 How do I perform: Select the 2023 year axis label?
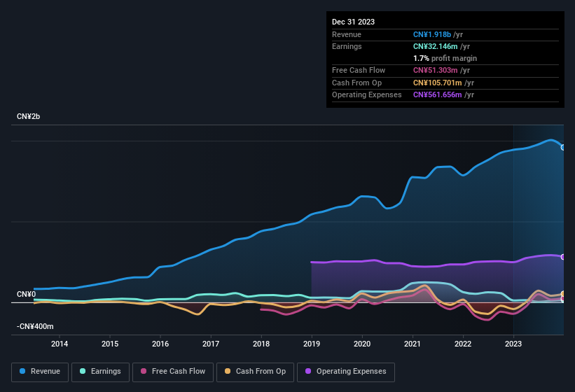(513, 344)
